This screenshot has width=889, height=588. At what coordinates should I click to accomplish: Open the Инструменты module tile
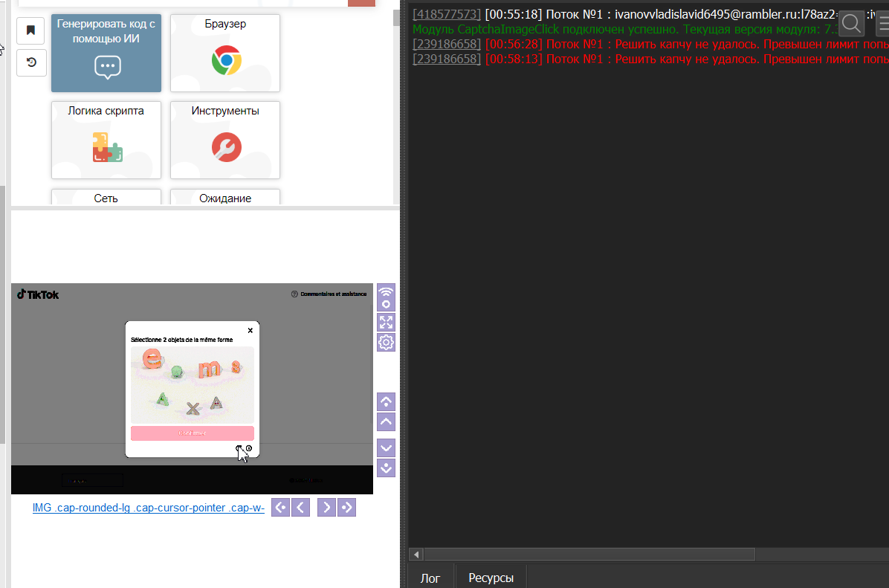(225, 140)
